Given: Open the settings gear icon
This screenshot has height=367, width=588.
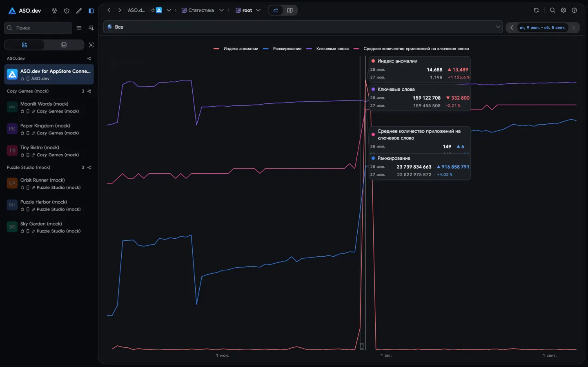Looking at the screenshot, I should [563, 10].
